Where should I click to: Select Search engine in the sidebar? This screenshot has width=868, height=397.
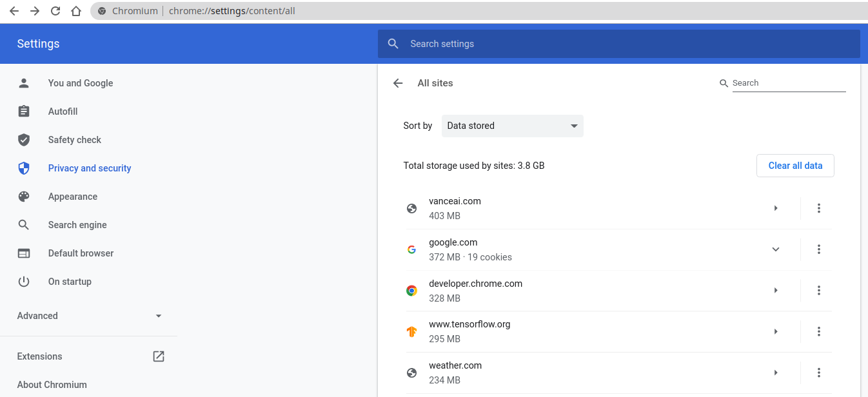(77, 225)
